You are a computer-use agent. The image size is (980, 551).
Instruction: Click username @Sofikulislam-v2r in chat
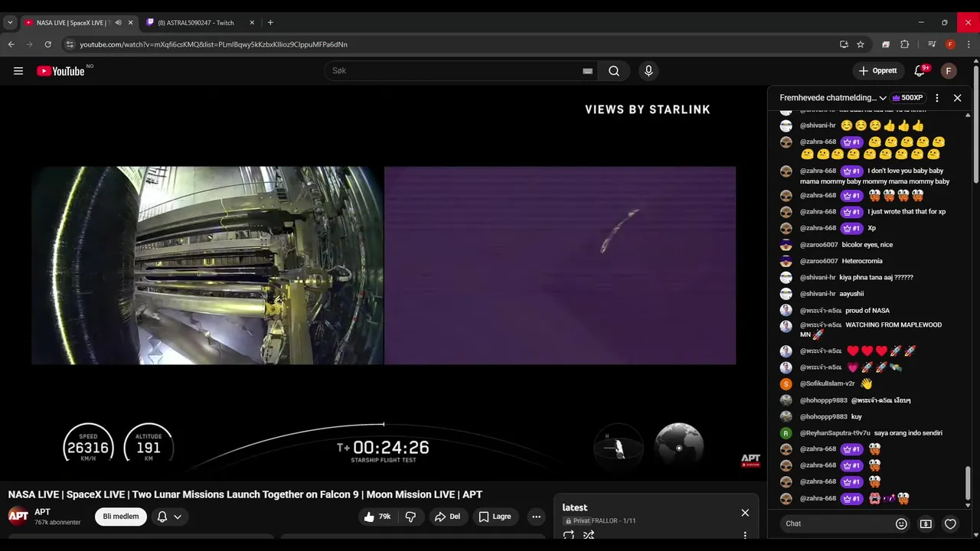(827, 383)
